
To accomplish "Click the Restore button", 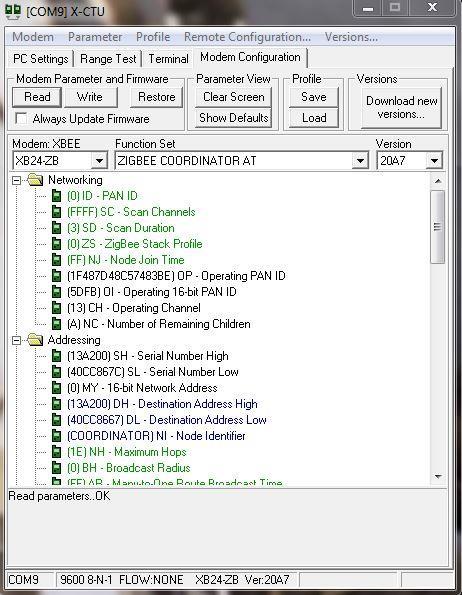I will click(x=156, y=97).
